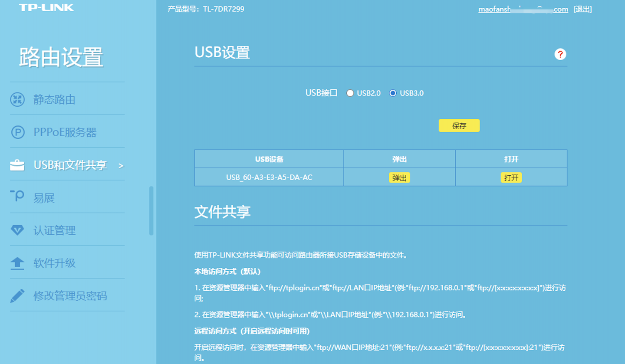The image size is (625, 364).
Task: Click the 修改管理员密码 pencil icon
Action: [x=17, y=296]
